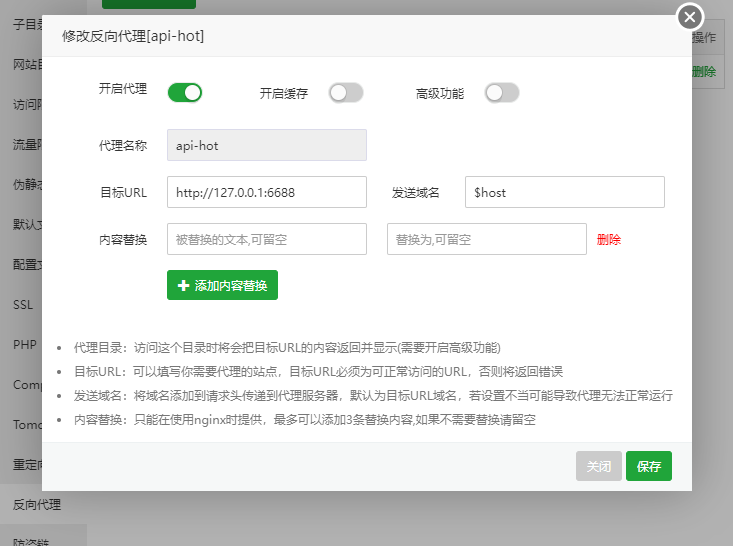733x546 pixels.
Task: Select SSL in the background sidebar
Action: click(x=23, y=305)
